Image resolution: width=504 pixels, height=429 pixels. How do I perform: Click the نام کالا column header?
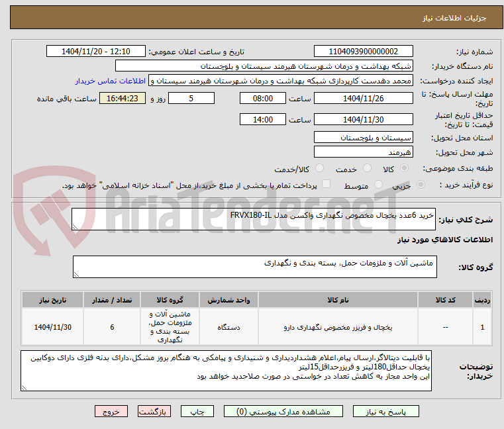pos(338,300)
